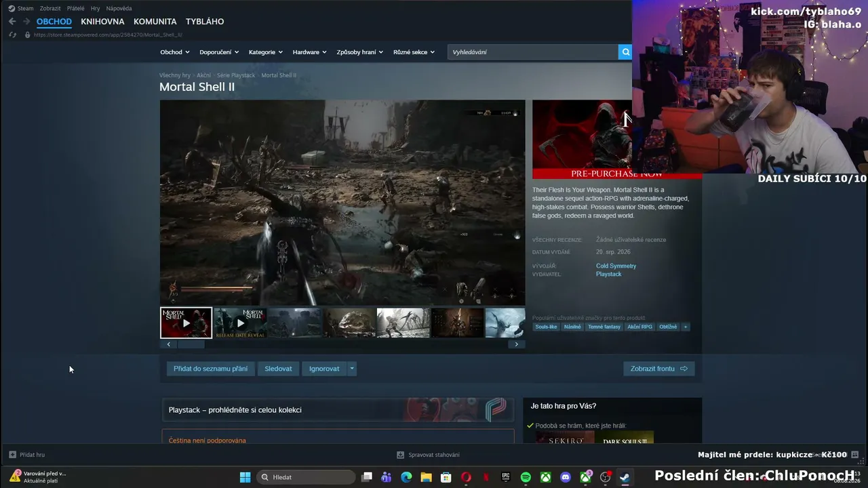Select the Temné fantasy tag

(604, 327)
